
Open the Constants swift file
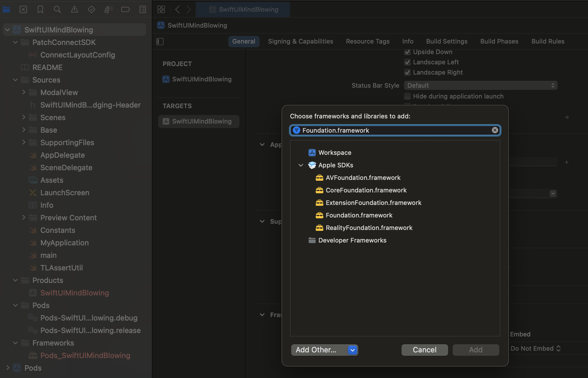(x=58, y=230)
